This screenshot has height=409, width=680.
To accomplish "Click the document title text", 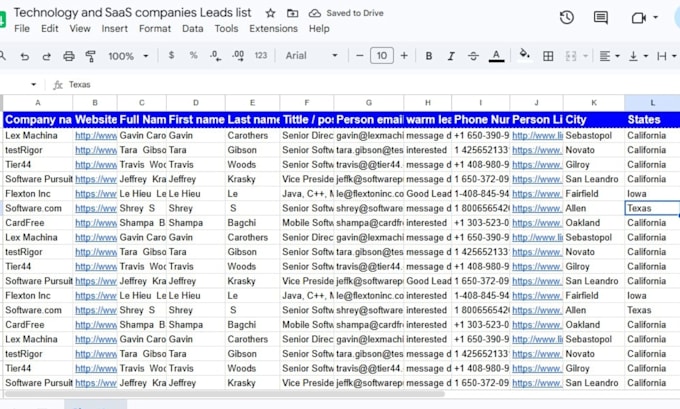I will pos(132,13).
